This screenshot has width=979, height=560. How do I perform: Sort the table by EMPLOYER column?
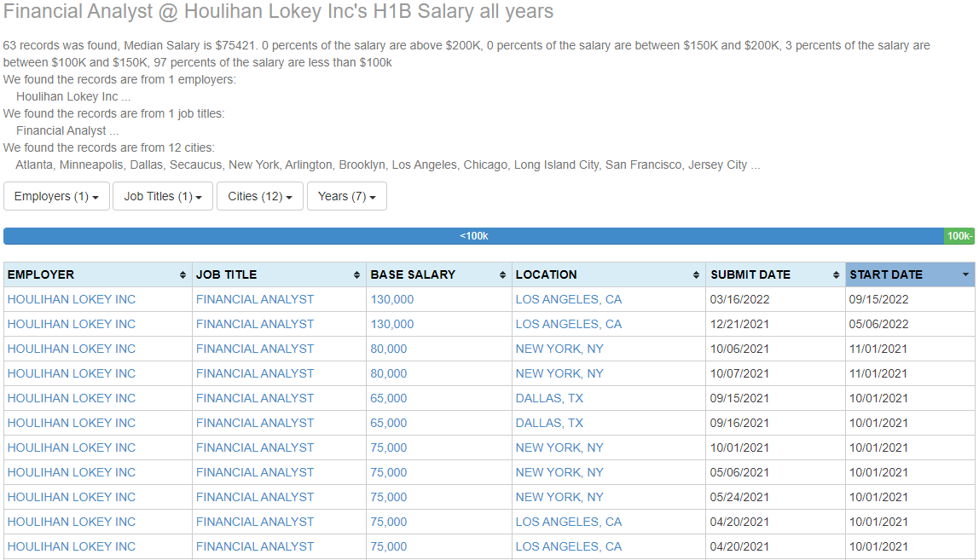[182, 274]
